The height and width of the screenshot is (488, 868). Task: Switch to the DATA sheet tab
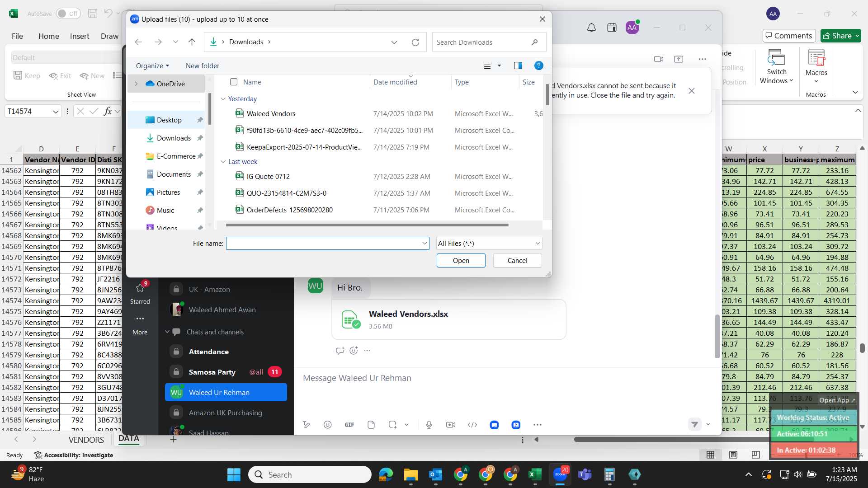[128, 439]
